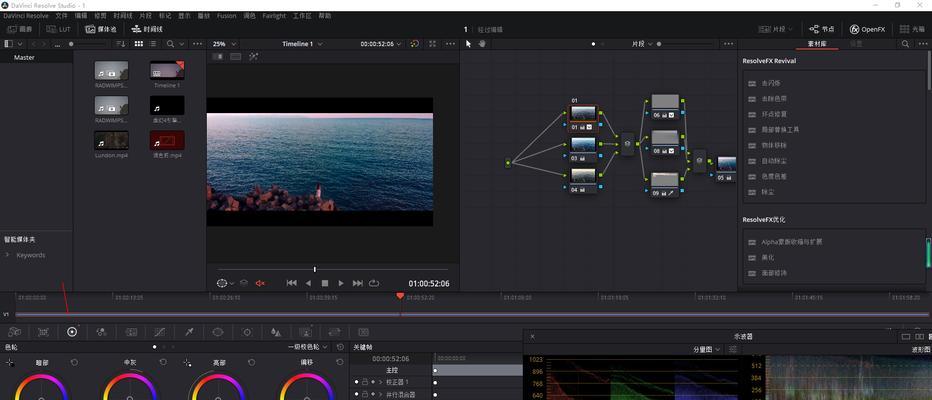Open the node editor clip mode dropdown
The image size is (932, 400).
pos(642,44)
